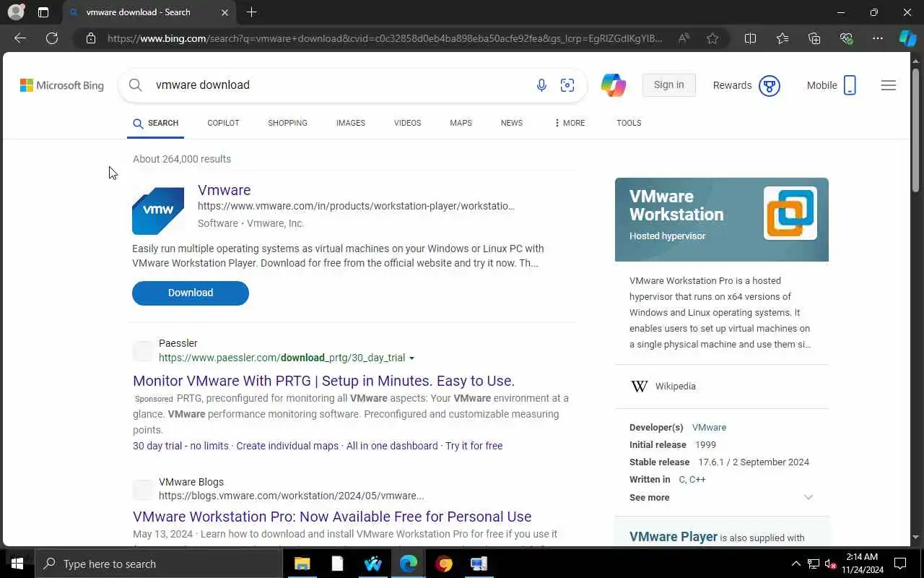Open Bing Copilot colorful icon
The height and width of the screenshot is (578, 924).
pyautogui.click(x=614, y=85)
